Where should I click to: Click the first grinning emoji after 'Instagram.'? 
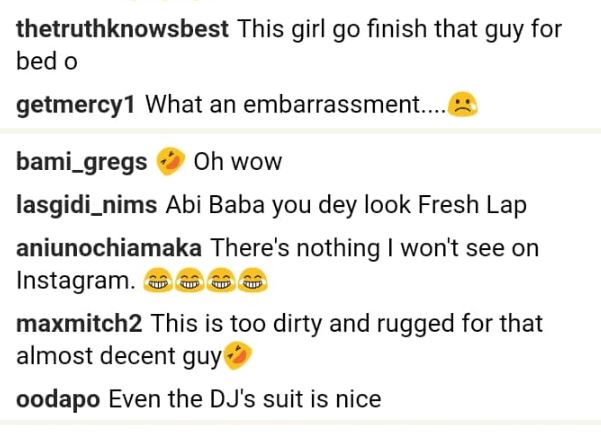coord(154,283)
